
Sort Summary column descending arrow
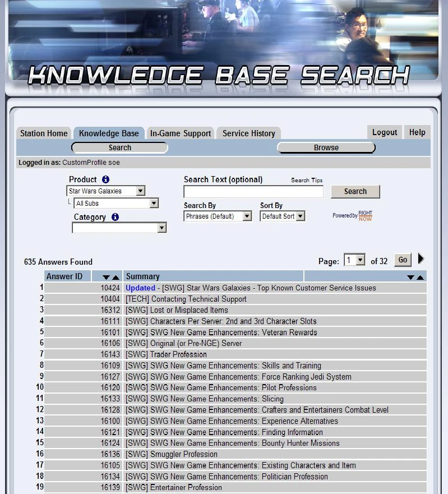coord(410,277)
